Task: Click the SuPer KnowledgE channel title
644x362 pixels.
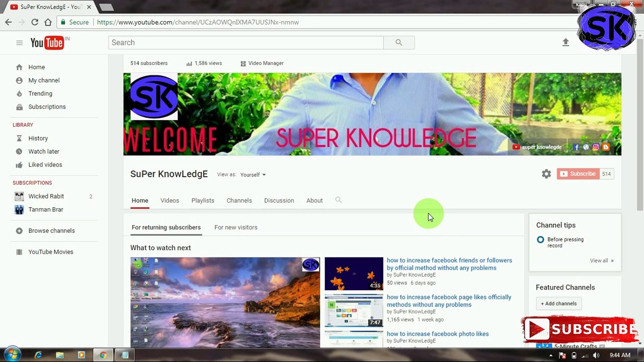Action: (169, 174)
